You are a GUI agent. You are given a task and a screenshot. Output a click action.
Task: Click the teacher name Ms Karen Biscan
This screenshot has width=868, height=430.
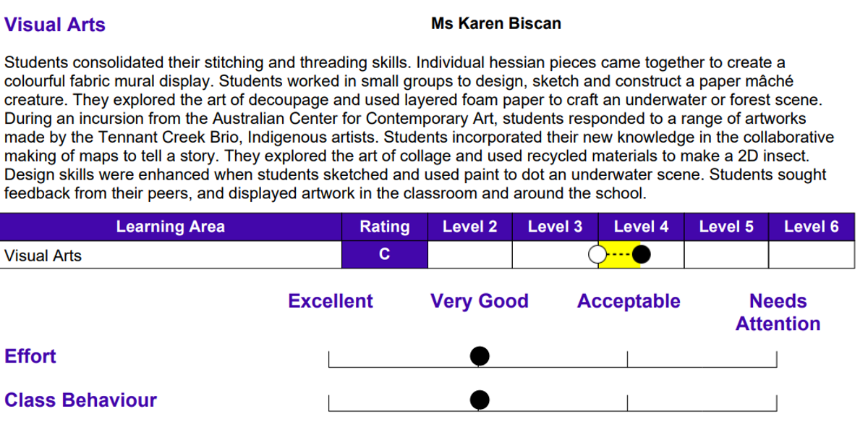(x=496, y=23)
